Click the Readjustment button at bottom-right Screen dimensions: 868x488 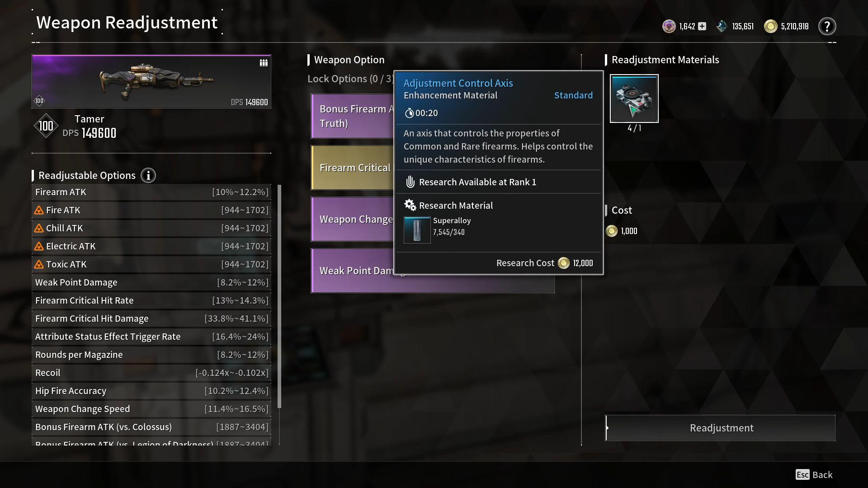[722, 428]
